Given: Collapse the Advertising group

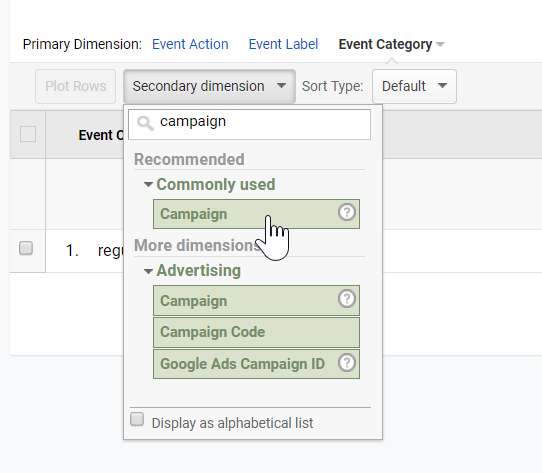Looking at the screenshot, I should 148,271.
